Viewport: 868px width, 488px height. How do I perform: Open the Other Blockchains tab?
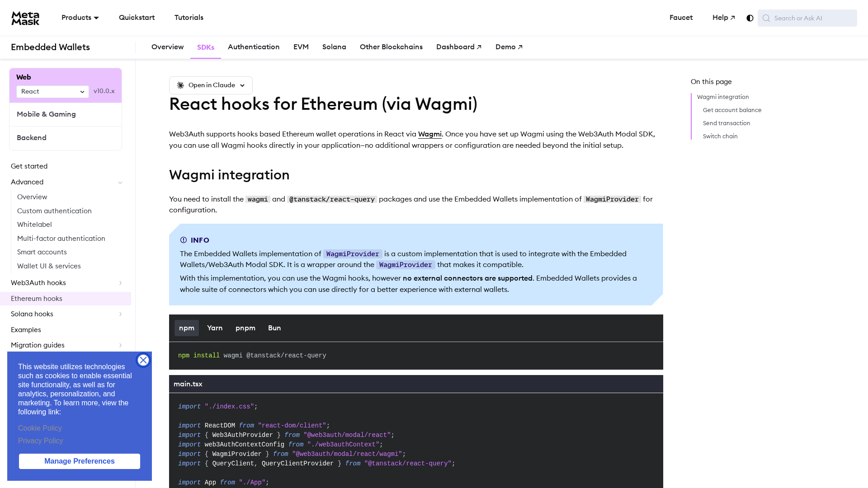coord(391,47)
